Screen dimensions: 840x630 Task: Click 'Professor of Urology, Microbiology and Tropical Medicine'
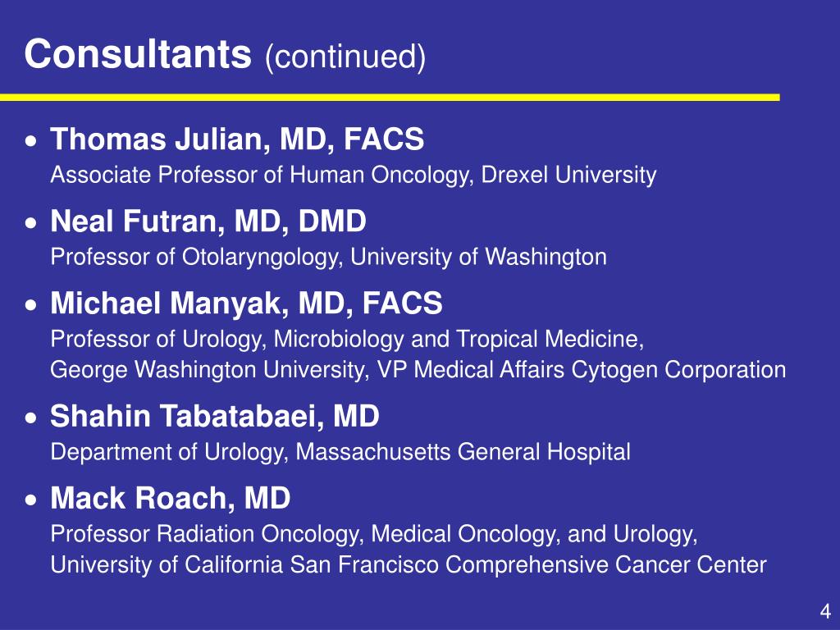(347, 339)
